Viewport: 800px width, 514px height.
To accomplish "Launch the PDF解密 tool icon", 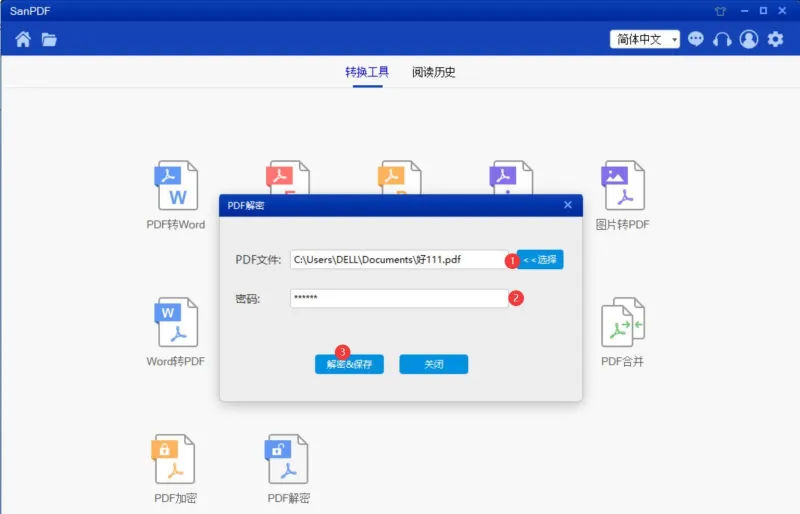I will click(288, 469).
